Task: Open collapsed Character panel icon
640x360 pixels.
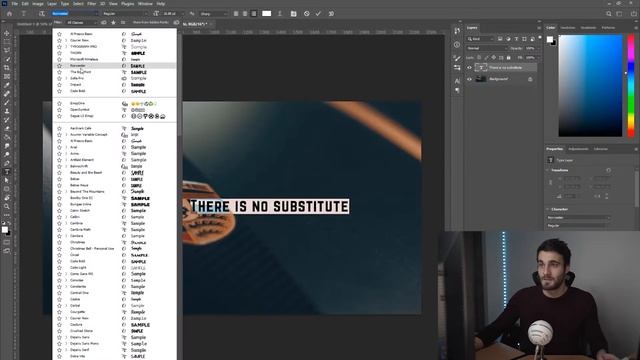Action: point(457,81)
